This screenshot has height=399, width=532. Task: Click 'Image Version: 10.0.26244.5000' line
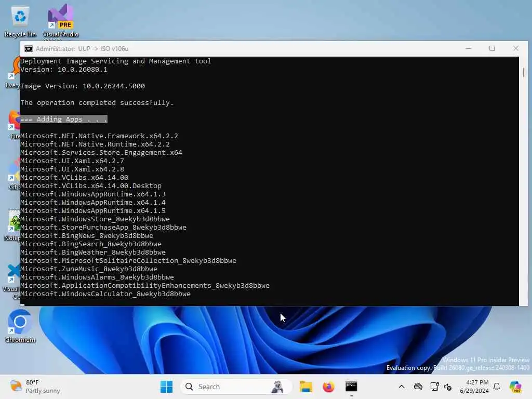[83, 86]
